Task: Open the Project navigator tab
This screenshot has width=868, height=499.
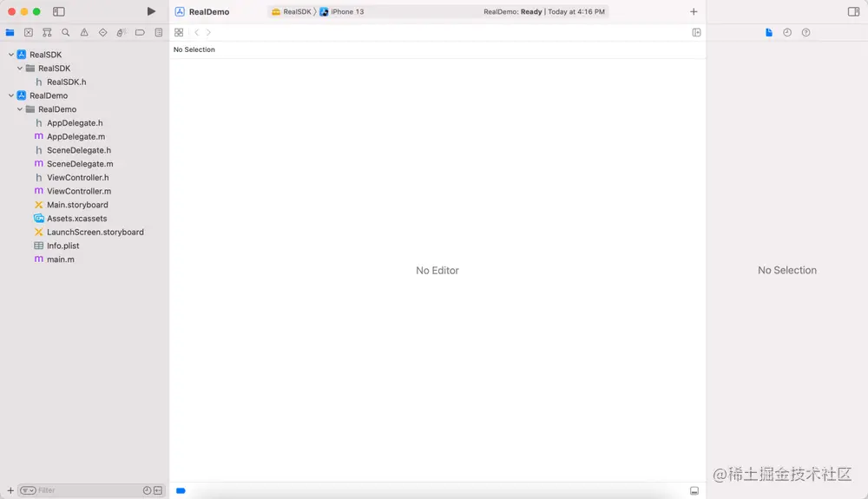Action: click(x=10, y=33)
